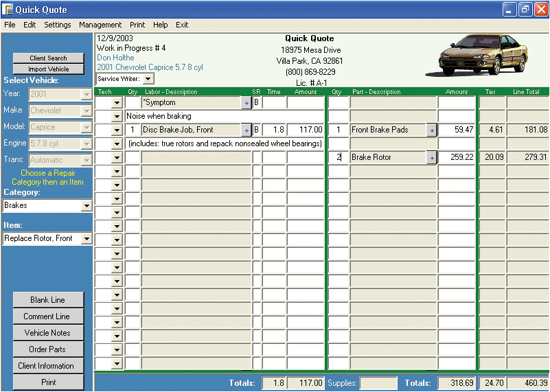Click labor amount 117.00 on Disc Brake row
This screenshot has width=550, height=392.
(306, 130)
